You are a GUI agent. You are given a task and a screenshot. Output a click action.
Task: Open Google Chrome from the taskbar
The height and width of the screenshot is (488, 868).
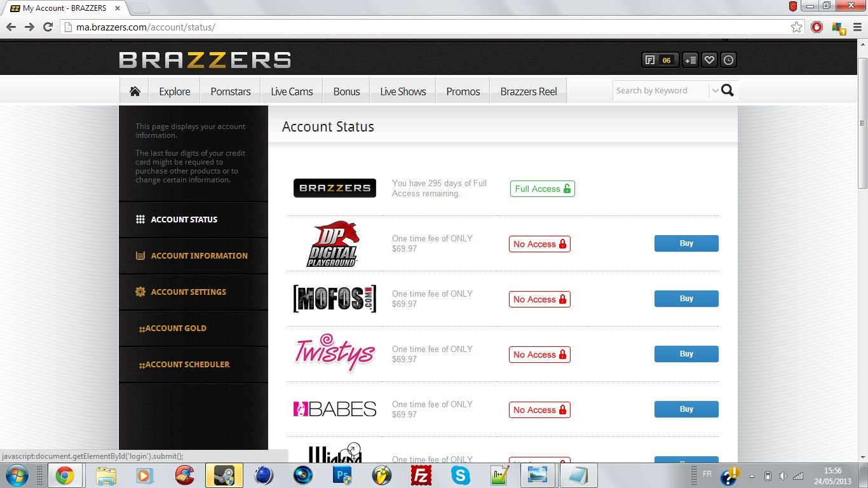point(64,475)
